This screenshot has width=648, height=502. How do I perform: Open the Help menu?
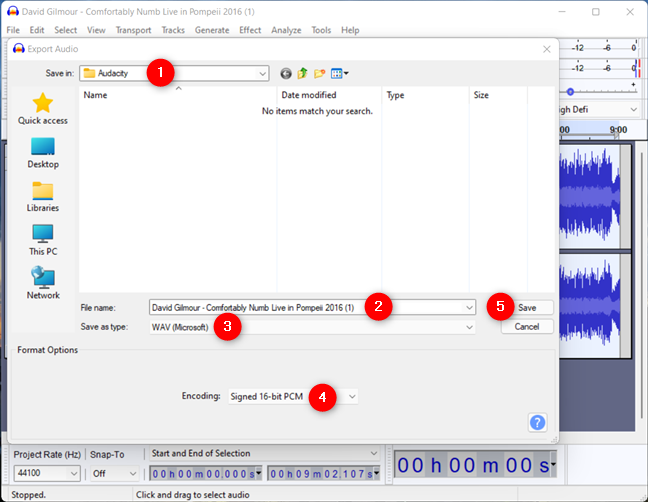tap(350, 30)
